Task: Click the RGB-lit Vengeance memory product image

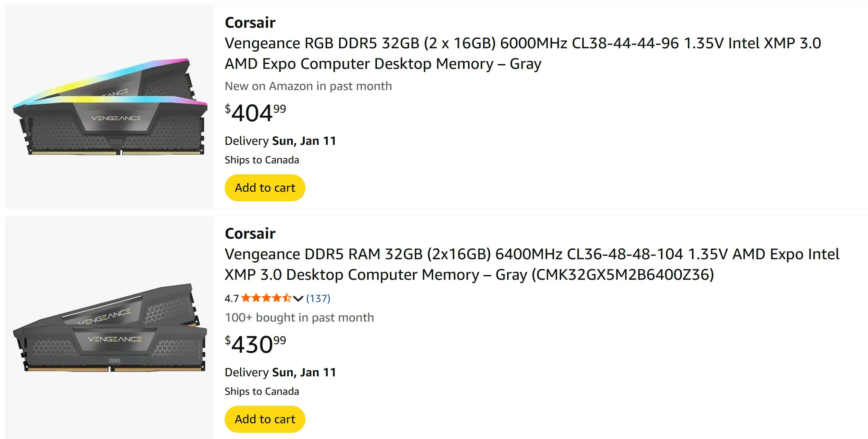Action: point(110,107)
